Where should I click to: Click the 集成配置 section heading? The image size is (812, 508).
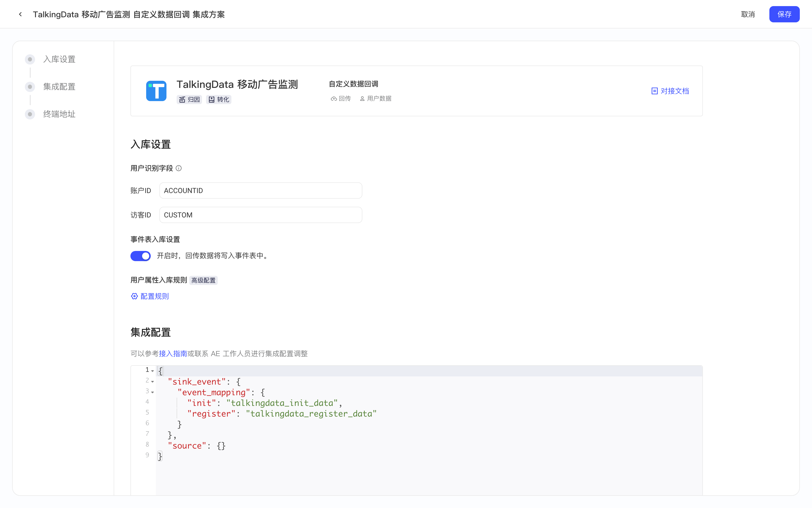tap(151, 332)
